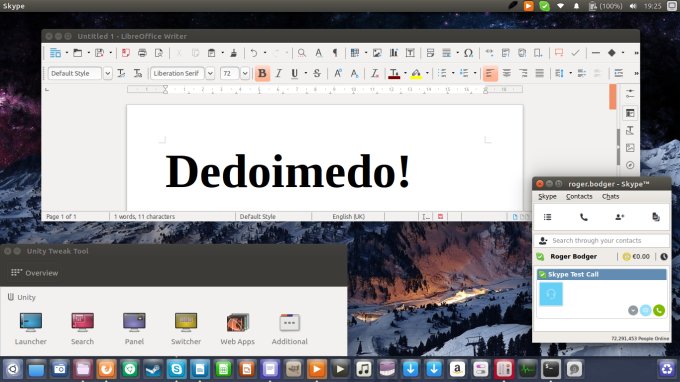The width and height of the screenshot is (680, 382).
Task: Click the Amazon icon in the dock
Action: [x=457, y=369]
